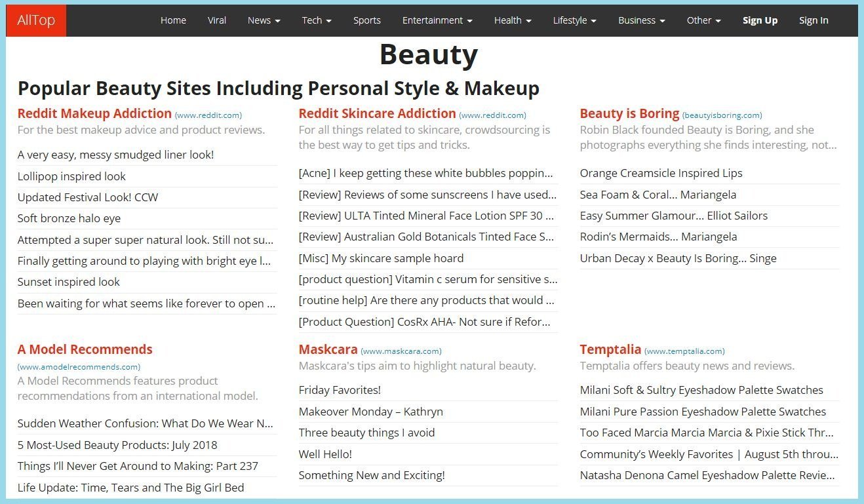Open the Sports section
Screen dimensions: 864x504
click(367, 20)
